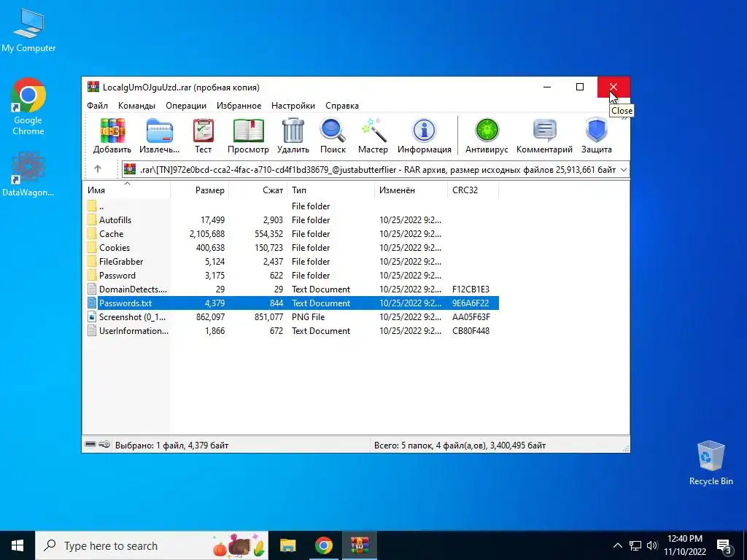The height and width of the screenshot is (560, 747).
Task: Select the Password folder icon
Action: (x=92, y=275)
